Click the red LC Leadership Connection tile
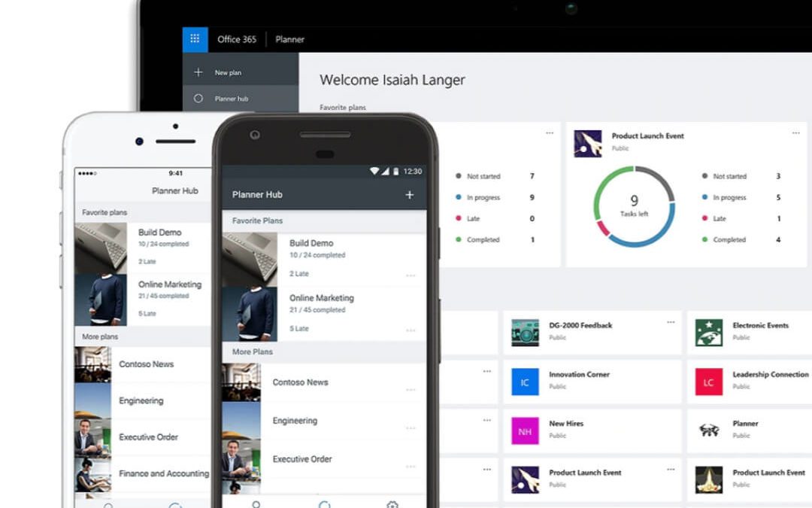812x508 pixels. [x=709, y=382]
